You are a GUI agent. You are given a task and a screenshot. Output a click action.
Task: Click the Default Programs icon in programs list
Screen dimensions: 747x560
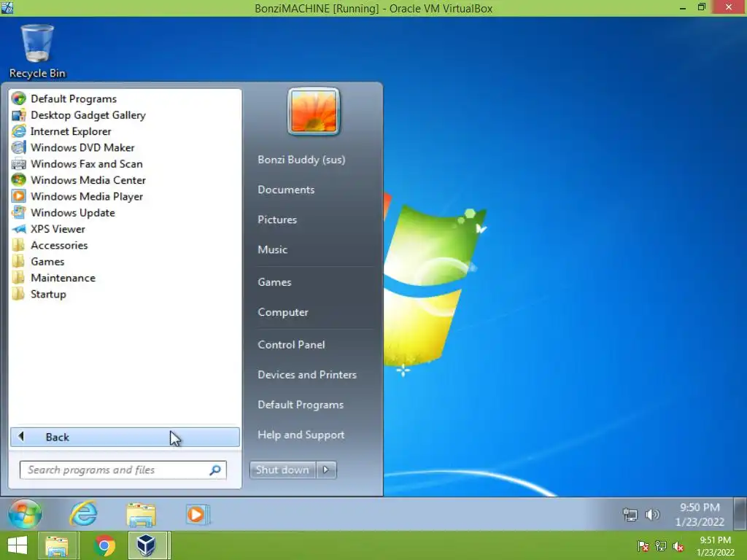(x=18, y=98)
